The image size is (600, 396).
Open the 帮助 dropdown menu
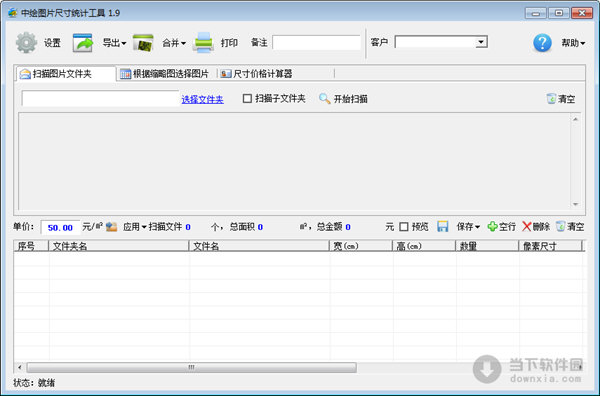(573, 43)
